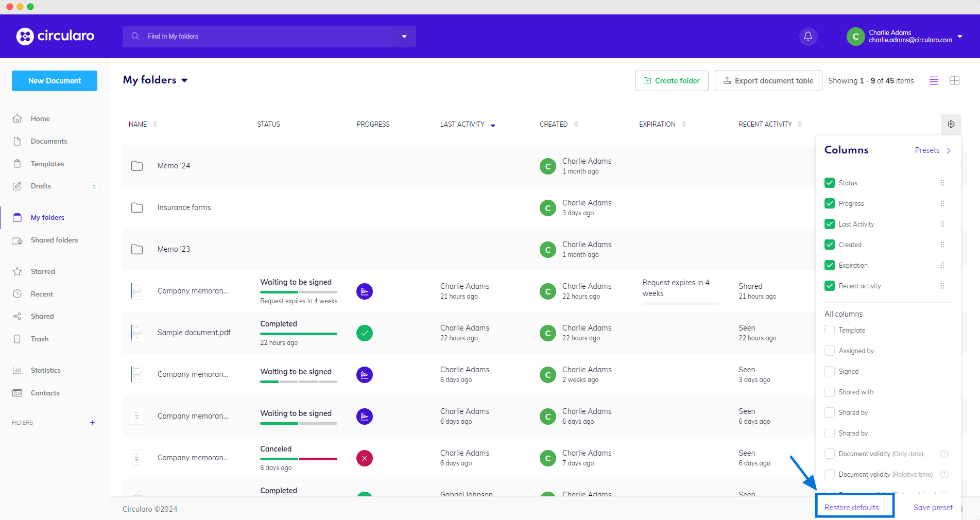Click the New Document button

point(55,81)
